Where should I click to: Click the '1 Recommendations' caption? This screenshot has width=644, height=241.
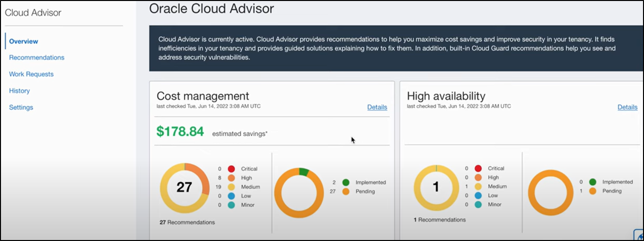coord(440,220)
